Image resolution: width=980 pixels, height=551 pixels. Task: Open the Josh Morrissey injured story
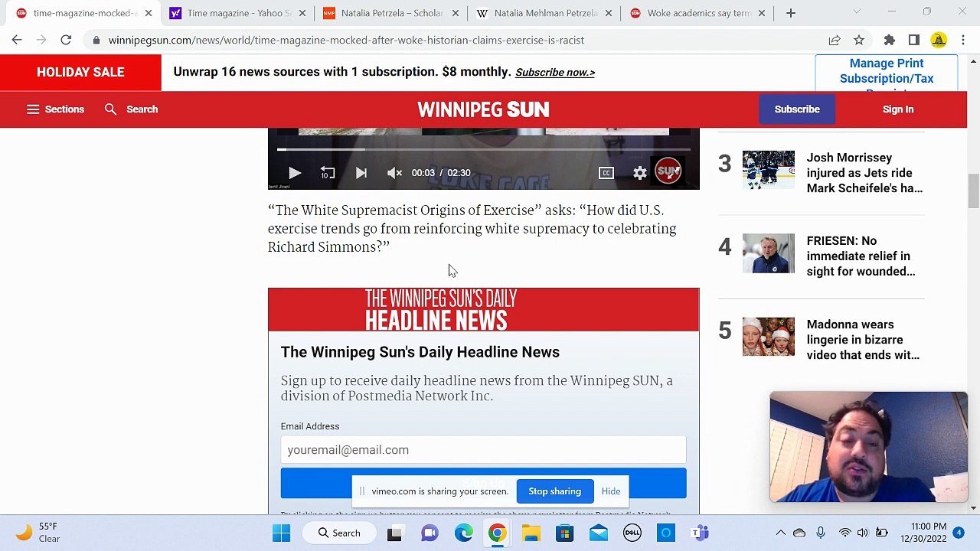(x=864, y=173)
